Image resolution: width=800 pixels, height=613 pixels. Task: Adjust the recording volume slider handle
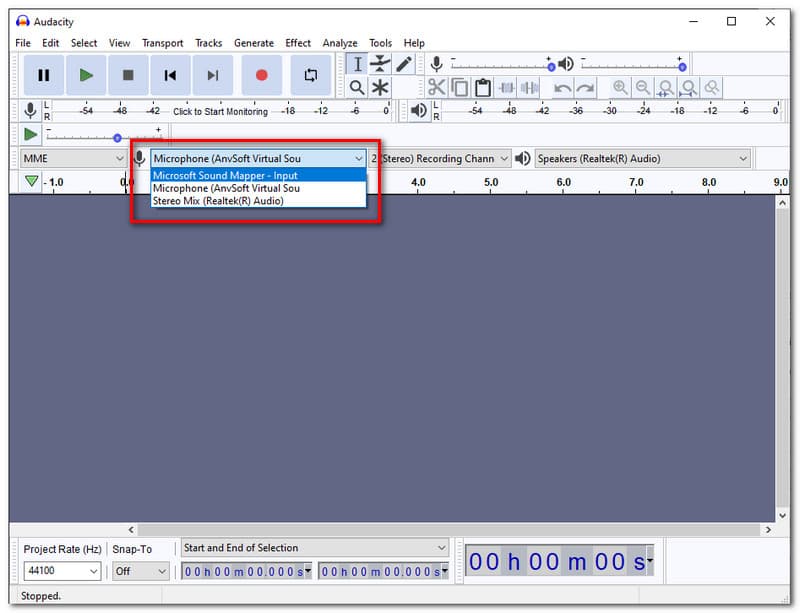551,67
